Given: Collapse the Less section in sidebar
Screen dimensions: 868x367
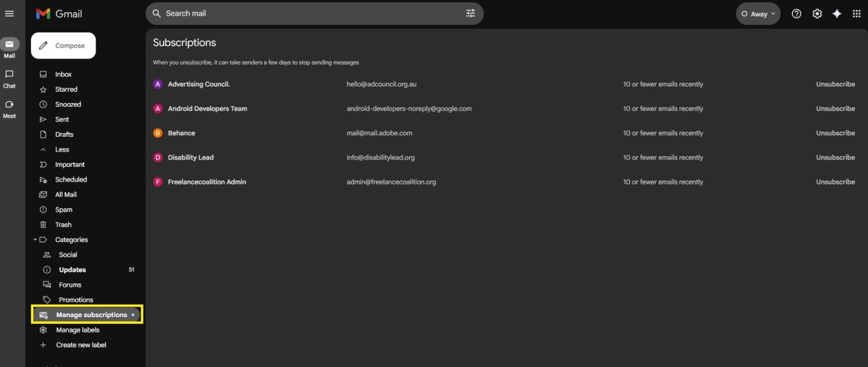Looking at the screenshot, I should pyautogui.click(x=60, y=149).
